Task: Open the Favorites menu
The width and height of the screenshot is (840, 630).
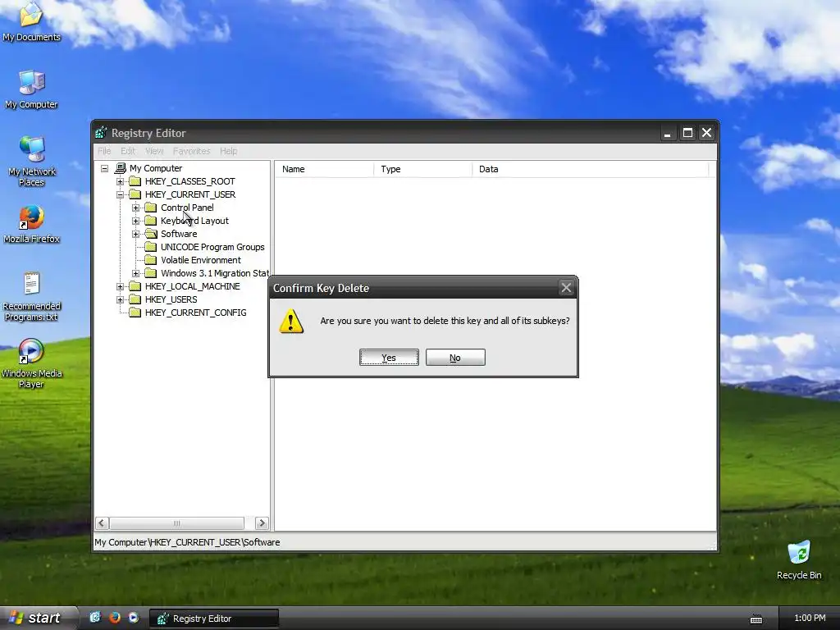Action: pyautogui.click(x=192, y=151)
